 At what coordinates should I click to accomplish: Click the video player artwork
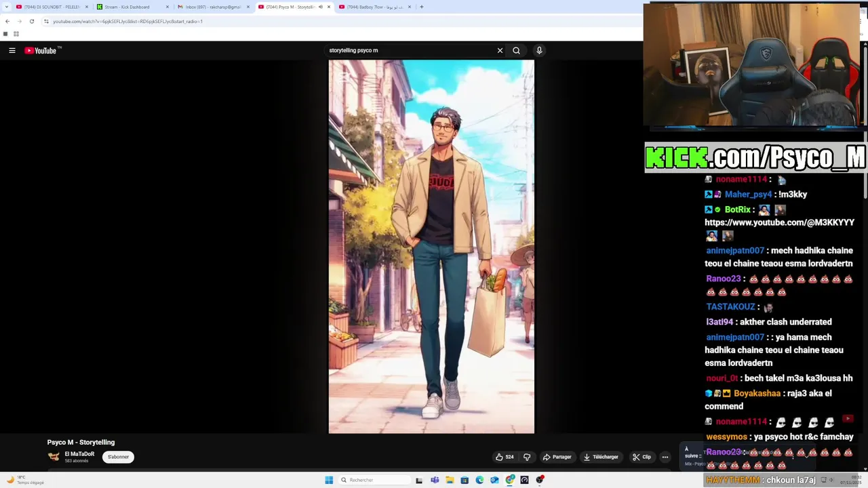click(x=431, y=247)
